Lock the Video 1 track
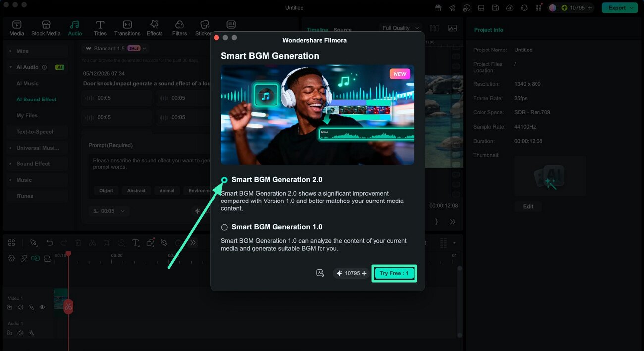Screen dimensions: 644x351 10,307
